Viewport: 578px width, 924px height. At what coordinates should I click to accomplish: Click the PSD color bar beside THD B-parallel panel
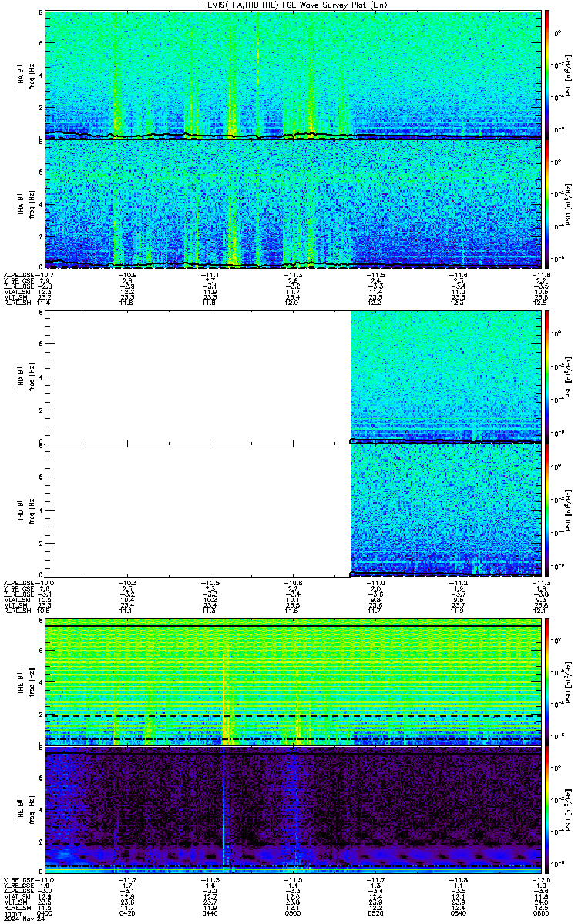click(547, 509)
